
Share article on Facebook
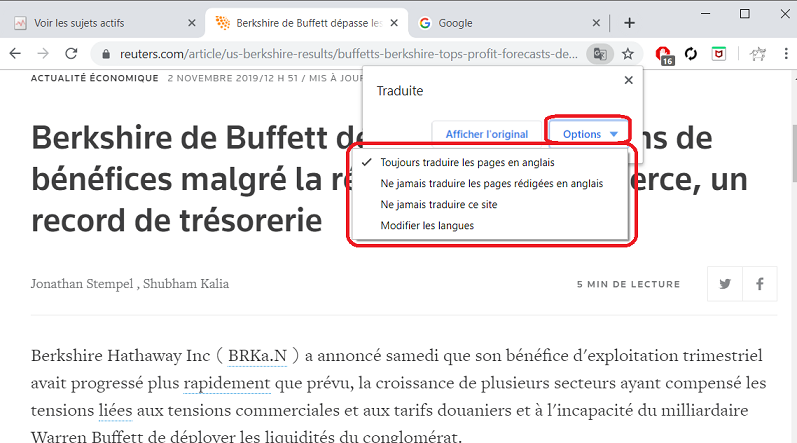(x=760, y=284)
